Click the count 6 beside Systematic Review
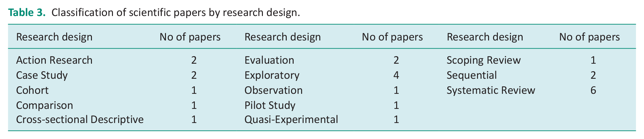Image resolution: width=644 pixels, height=139 pixels. tap(593, 90)
